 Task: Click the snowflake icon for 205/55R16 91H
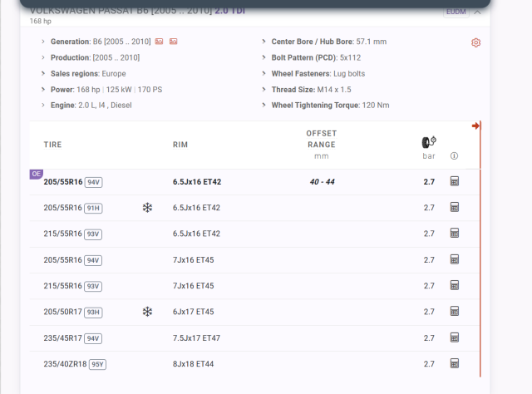coord(147,207)
